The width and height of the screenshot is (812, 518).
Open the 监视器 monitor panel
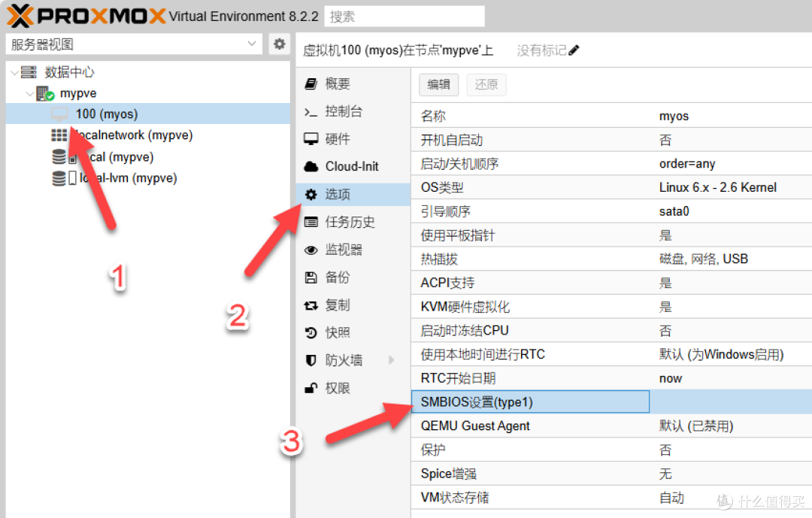pos(347,250)
